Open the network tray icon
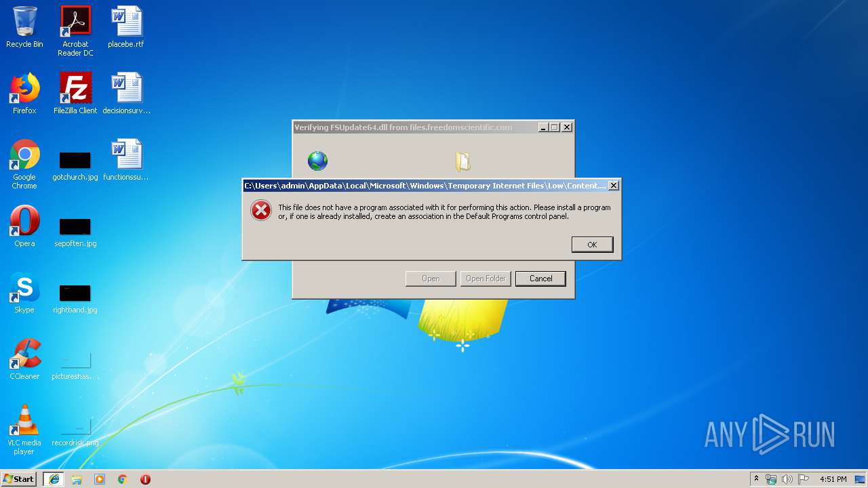Viewport: 868px width, 488px height. pos(771,479)
